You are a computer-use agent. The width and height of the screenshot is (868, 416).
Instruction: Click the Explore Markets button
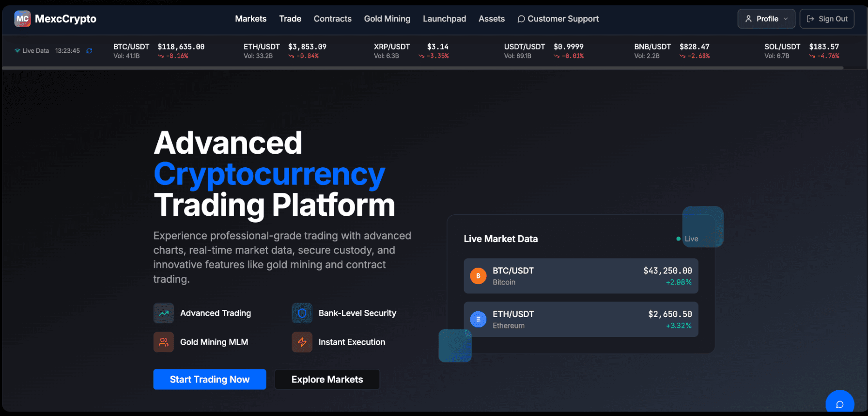327,379
